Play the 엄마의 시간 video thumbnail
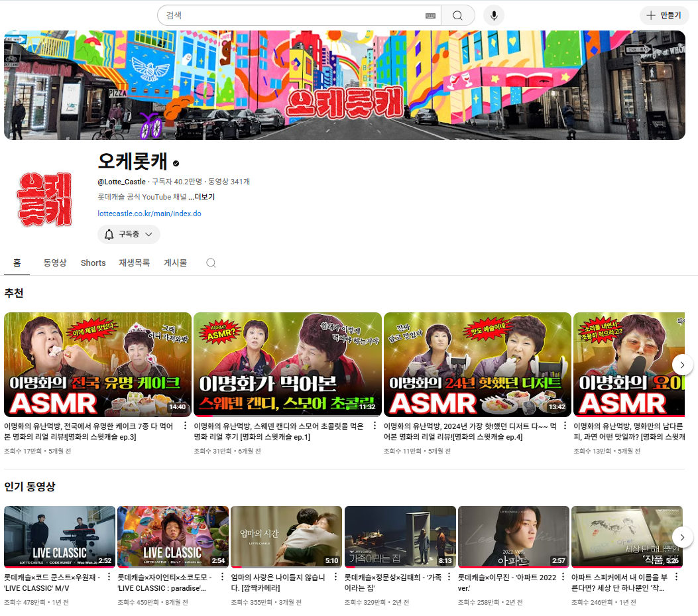 coord(286,536)
